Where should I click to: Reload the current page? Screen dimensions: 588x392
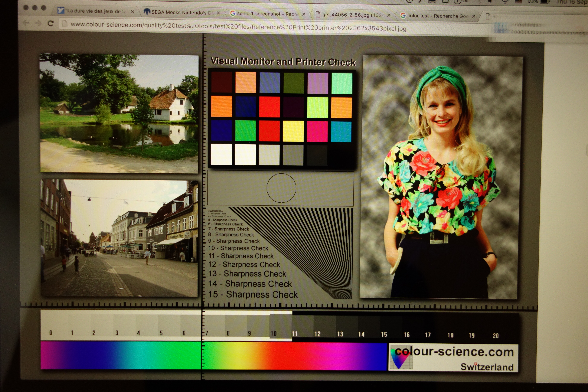click(51, 24)
